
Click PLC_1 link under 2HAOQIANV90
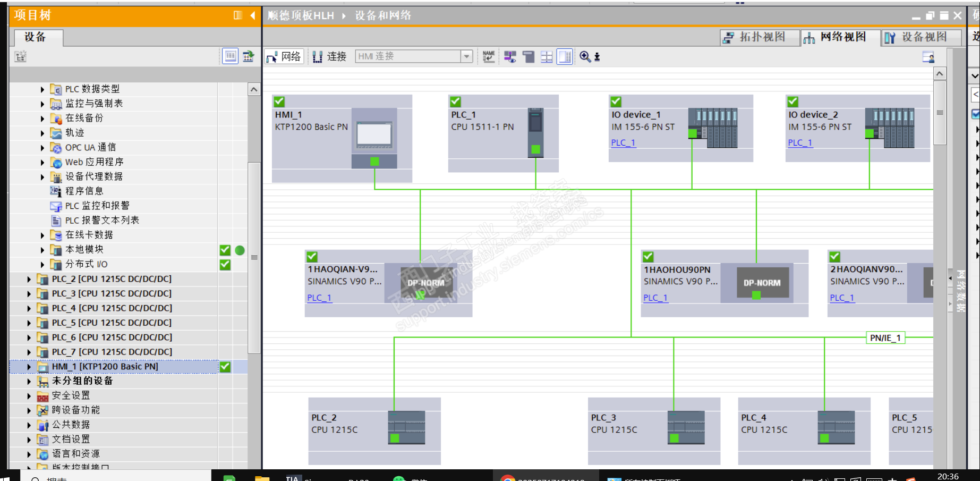coord(842,298)
